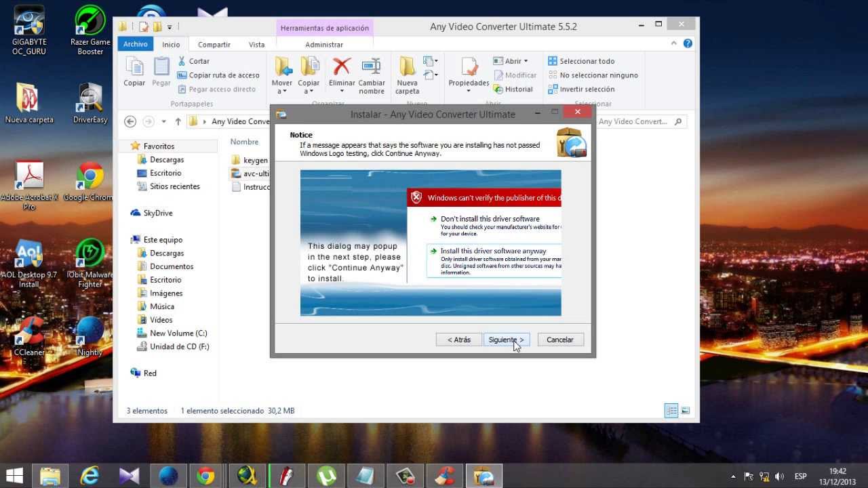Open the Abrir dropdown in ribbon
The height and width of the screenshot is (488, 868).
click(511, 61)
